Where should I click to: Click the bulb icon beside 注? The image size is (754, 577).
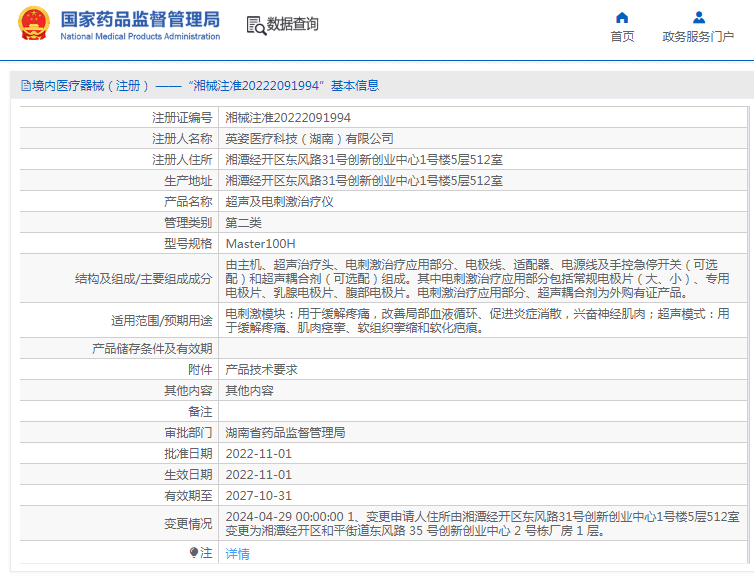(x=194, y=552)
